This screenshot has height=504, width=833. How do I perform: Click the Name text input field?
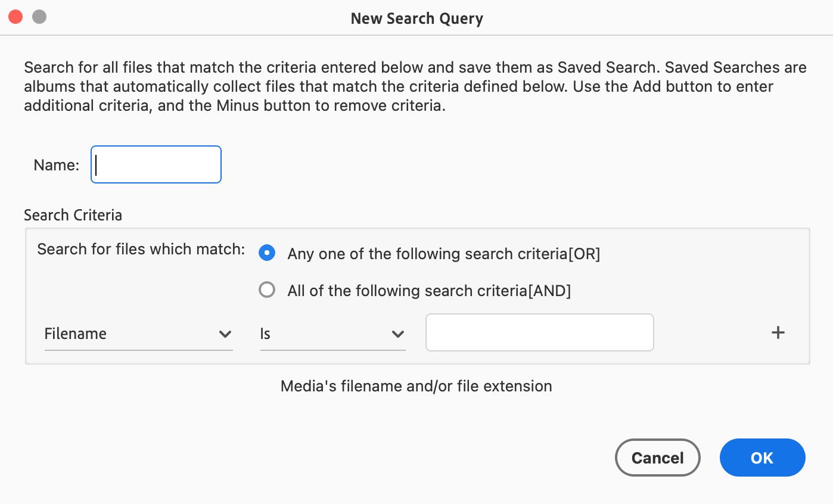(x=156, y=165)
